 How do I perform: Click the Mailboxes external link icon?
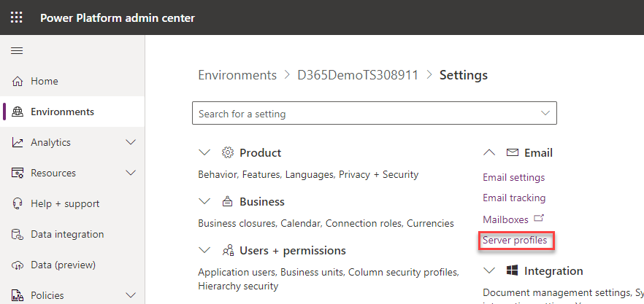coord(538,218)
